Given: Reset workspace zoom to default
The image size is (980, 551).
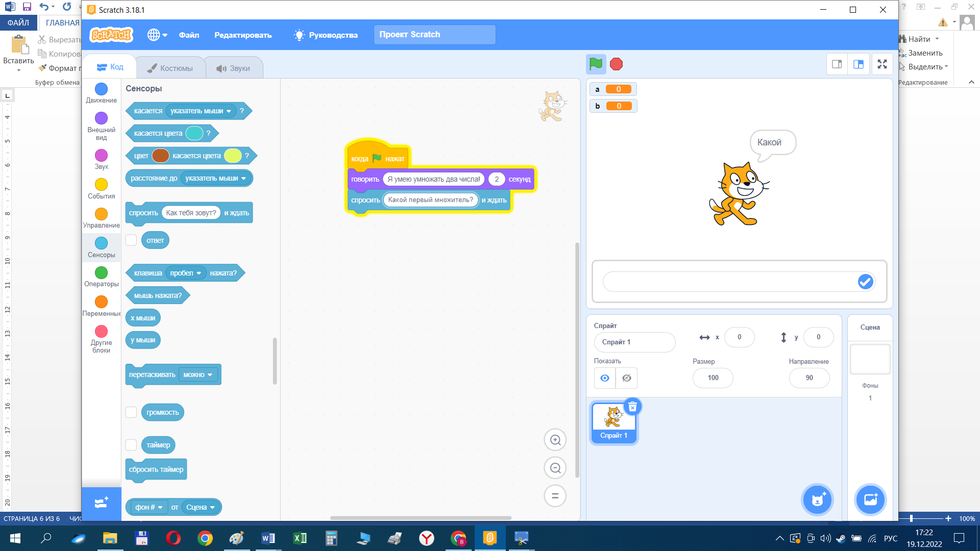Looking at the screenshot, I should click(x=555, y=495).
